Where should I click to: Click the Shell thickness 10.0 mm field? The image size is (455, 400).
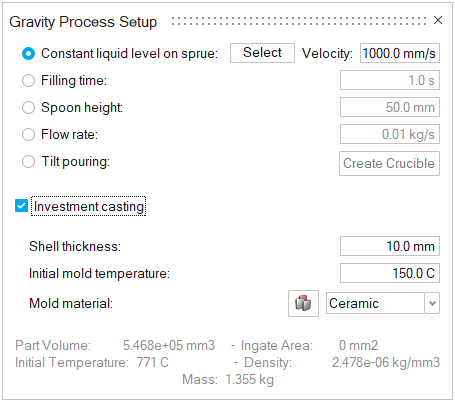click(390, 246)
